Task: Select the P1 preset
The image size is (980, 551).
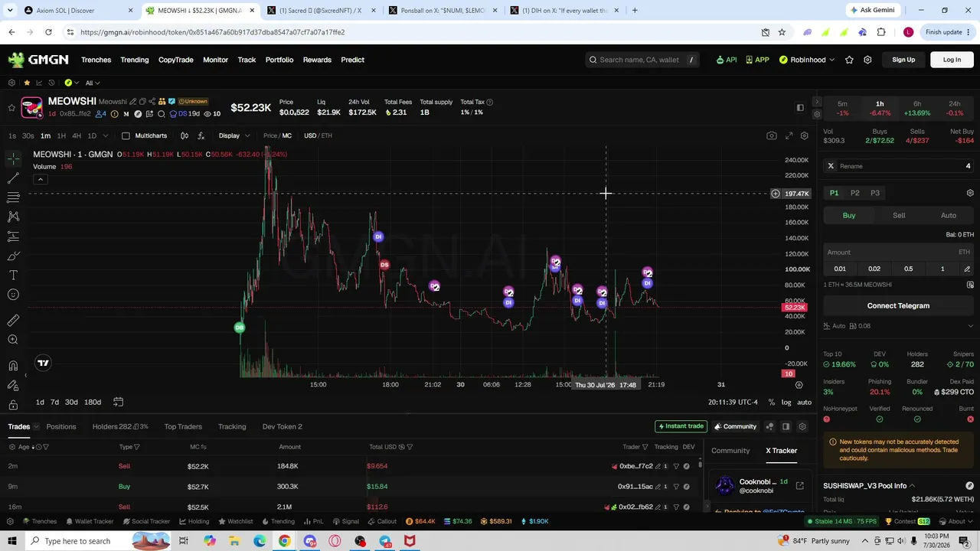Action: pos(835,193)
